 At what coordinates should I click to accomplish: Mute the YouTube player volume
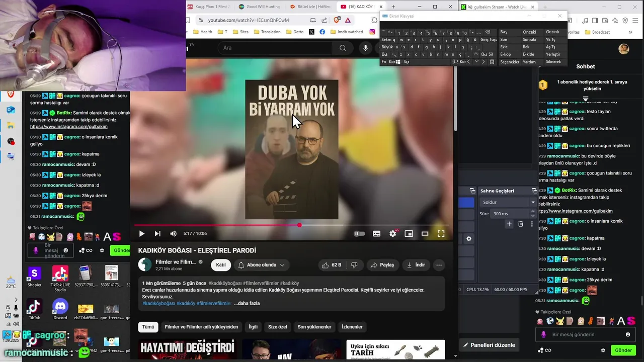click(x=173, y=233)
